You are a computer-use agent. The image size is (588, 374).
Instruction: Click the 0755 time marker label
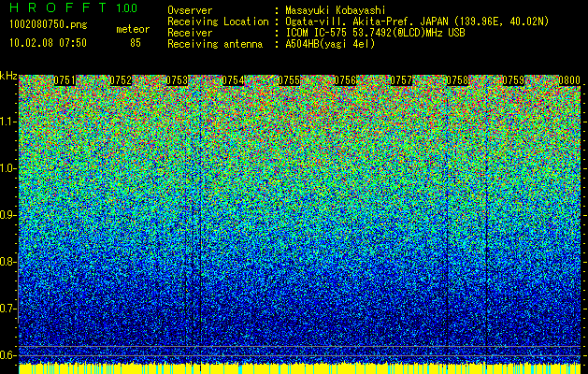click(x=289, y=80)
